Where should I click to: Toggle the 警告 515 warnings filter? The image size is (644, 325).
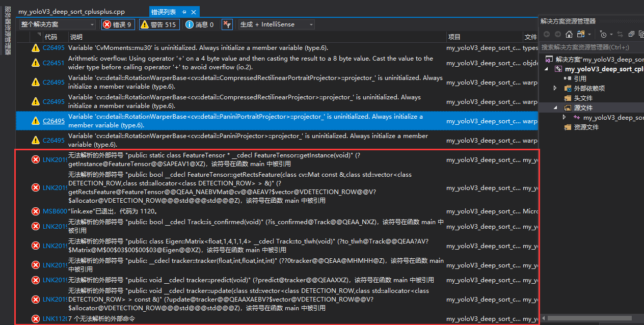(158, 24)
